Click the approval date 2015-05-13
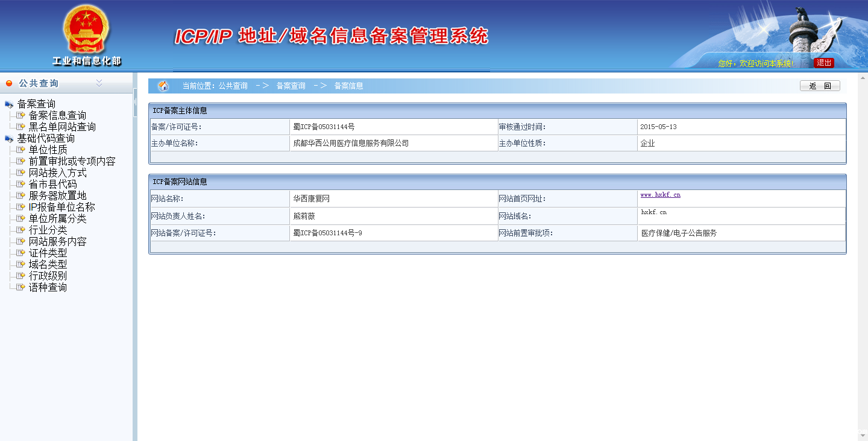This screenshot has width=868, height=441. [658, 127]
